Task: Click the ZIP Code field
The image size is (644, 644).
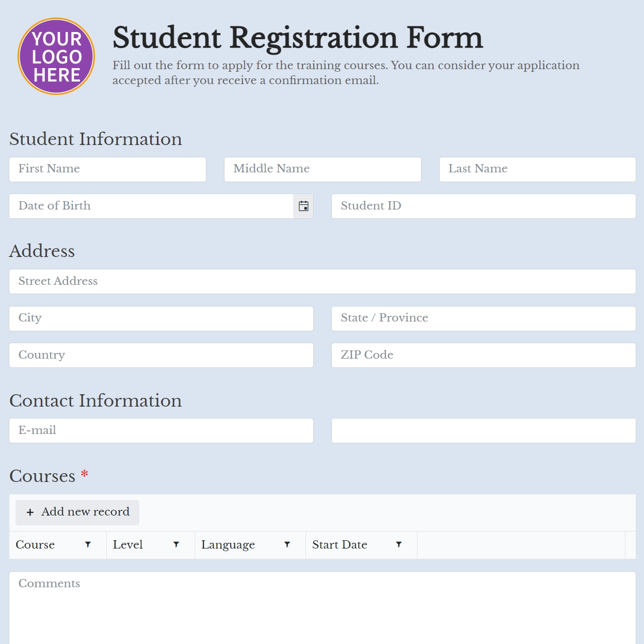Action: (483, 355)
